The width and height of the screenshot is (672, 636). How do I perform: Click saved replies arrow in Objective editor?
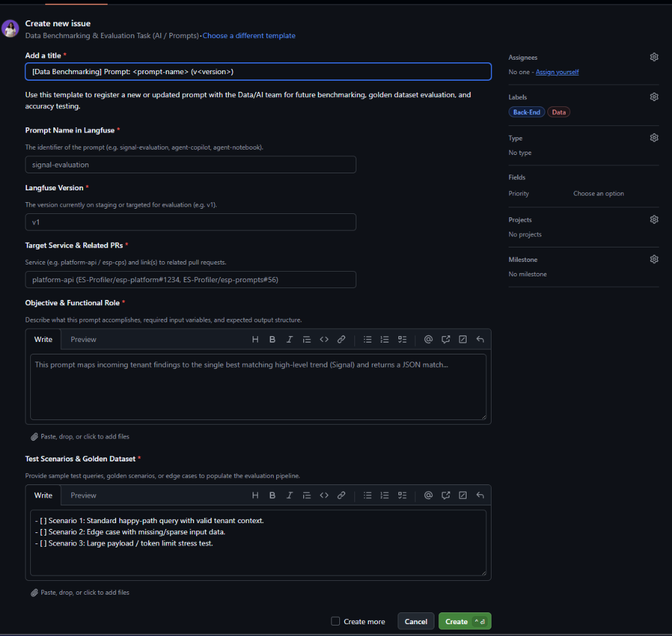480,339
